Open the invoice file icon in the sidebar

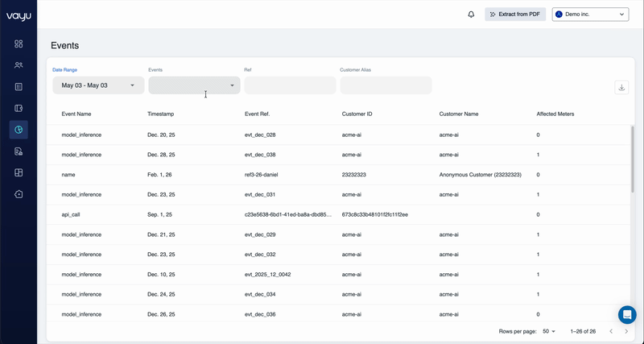pos(19,151)
